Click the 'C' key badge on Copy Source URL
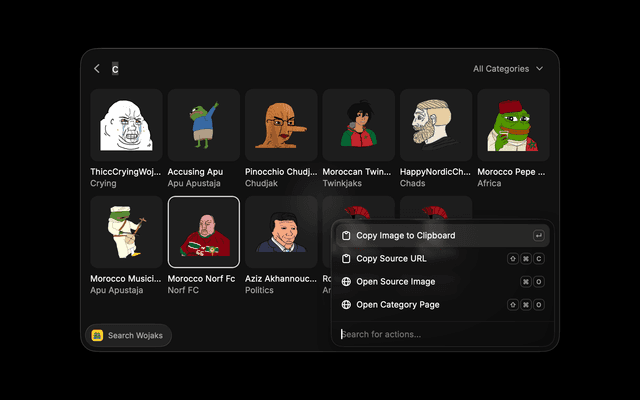This screenshot has height=400, width=640. pyautogui.click(x=539, y=258)
